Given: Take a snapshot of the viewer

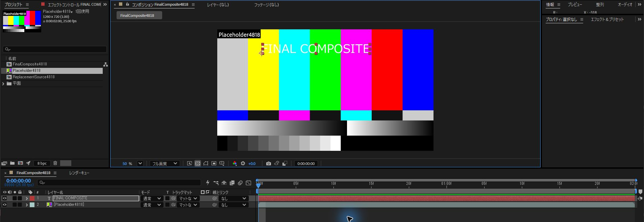Looking at the screenshot, I should click(269, 164).
